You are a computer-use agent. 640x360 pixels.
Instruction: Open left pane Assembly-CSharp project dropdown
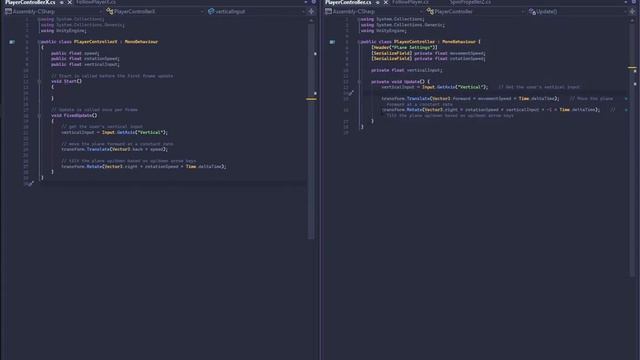54,11
